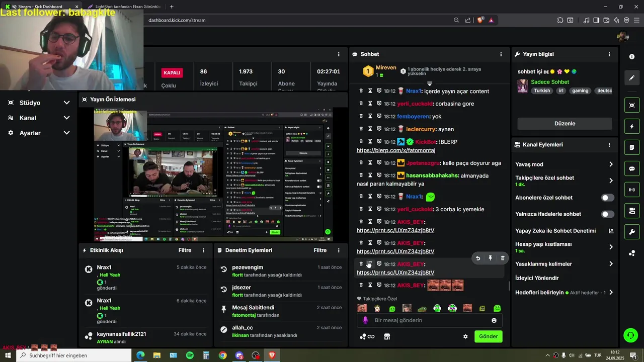The width and height of the screenshot is (644, 362).
Task: Select the Pepe frog emote in emote row
Action: click(422, 308)
